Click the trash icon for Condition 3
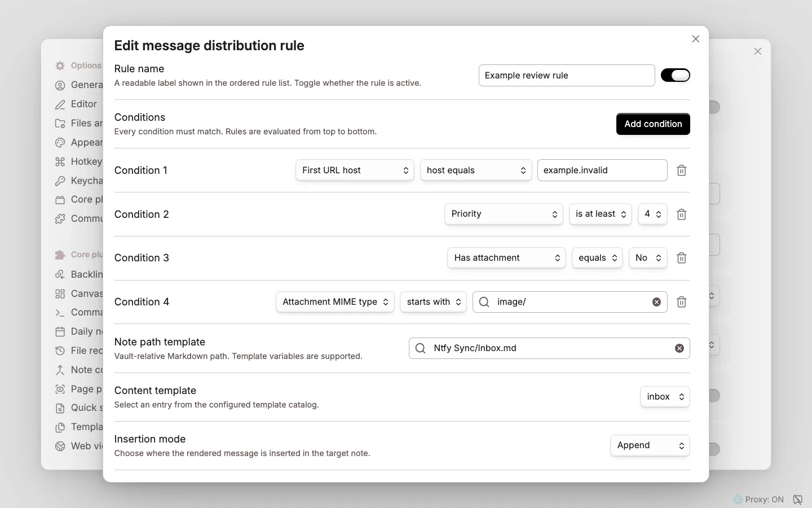 point(681,258)
